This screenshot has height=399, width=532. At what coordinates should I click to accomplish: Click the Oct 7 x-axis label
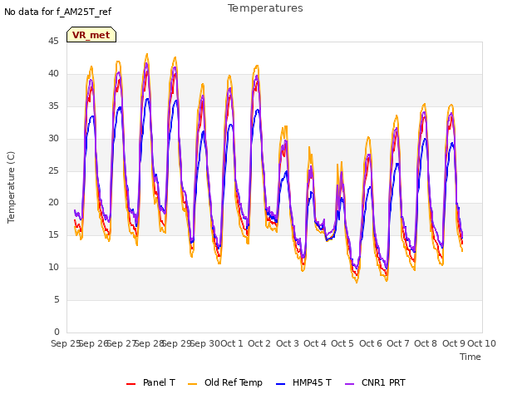398,343
